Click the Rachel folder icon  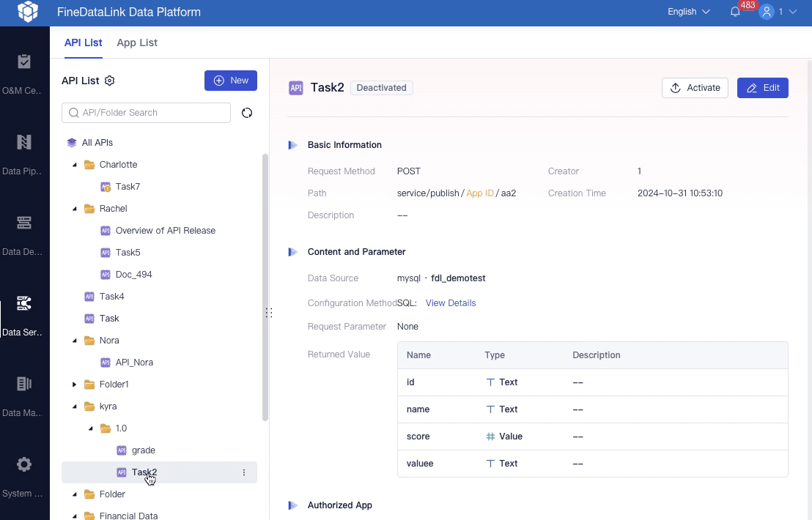point(89,209)
